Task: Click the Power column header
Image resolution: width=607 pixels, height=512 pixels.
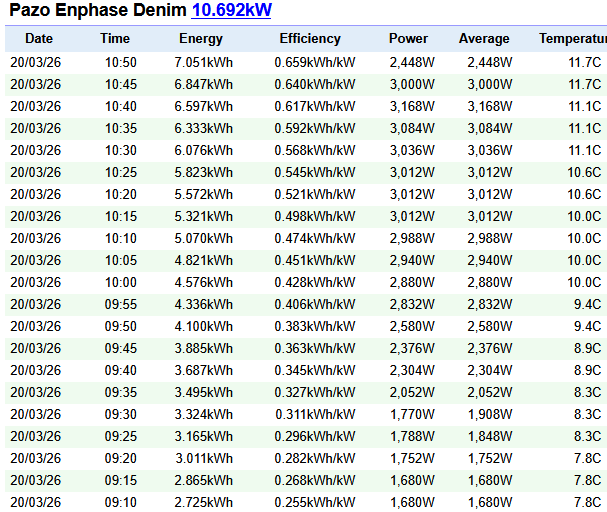Action: tap(408, 39)
